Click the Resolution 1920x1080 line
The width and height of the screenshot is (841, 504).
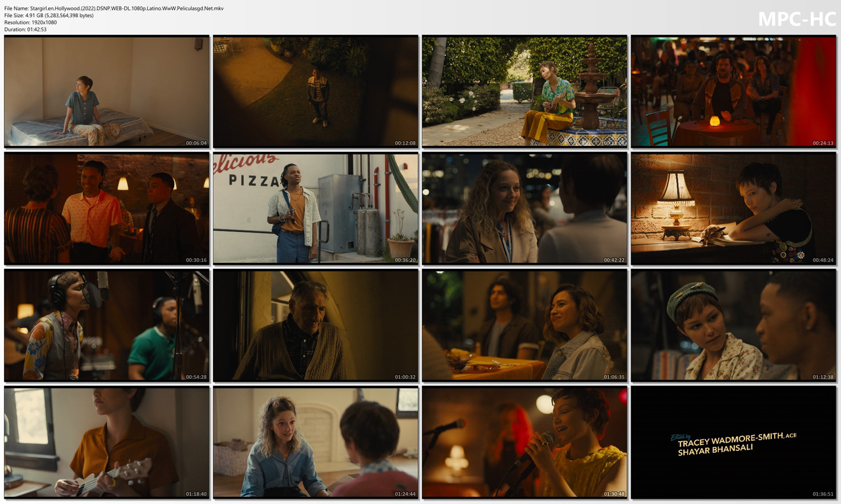tap(30, 22)
